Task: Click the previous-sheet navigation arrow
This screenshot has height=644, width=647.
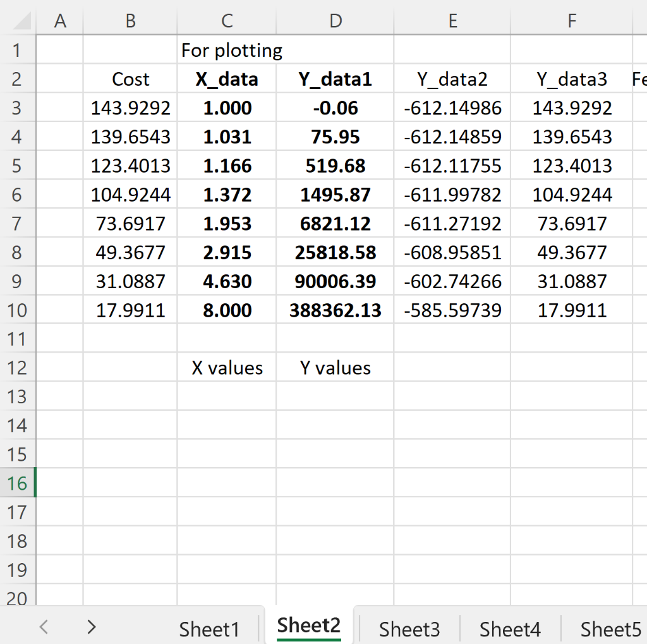Action: [x=43, y=628]
